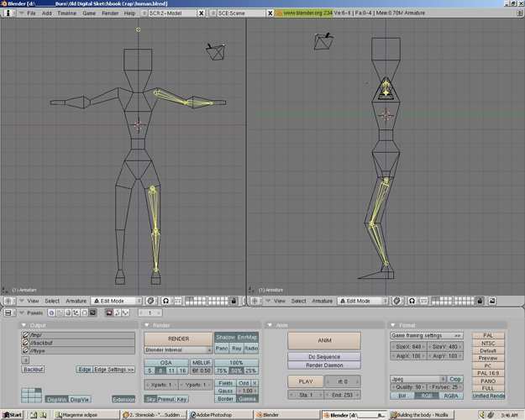Click the NTSC preset button
This screenshot has width=525, height=420.
point(488,343)
